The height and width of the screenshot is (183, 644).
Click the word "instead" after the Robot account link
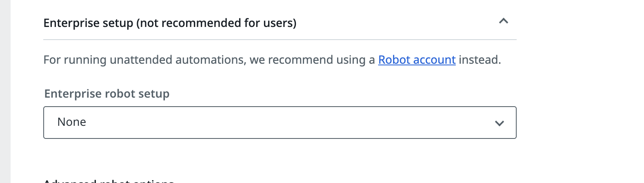tap(478, 60)
